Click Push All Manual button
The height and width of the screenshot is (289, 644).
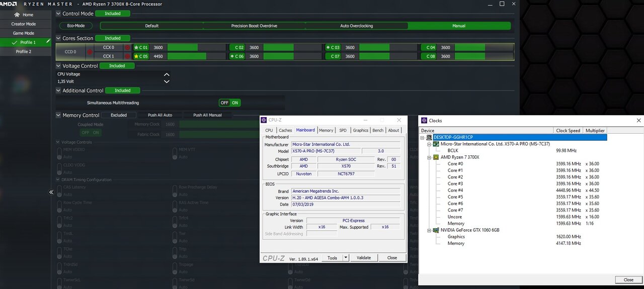tap(208, 115)
